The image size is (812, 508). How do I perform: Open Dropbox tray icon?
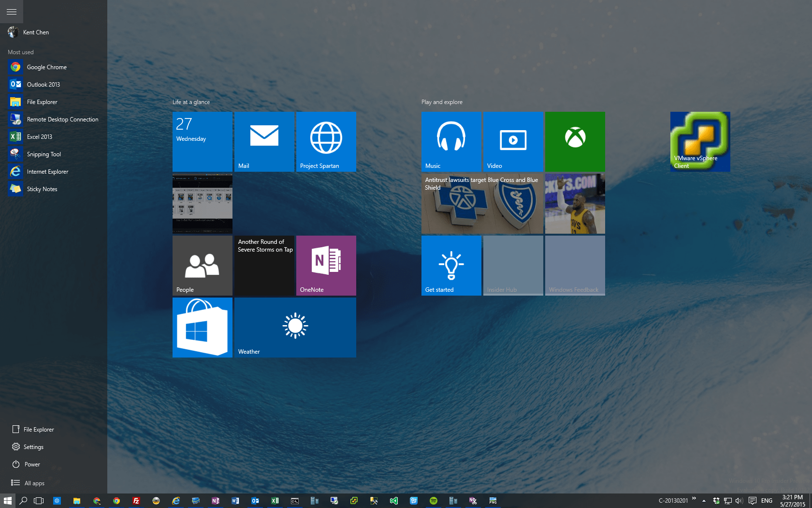pos(716,501)
